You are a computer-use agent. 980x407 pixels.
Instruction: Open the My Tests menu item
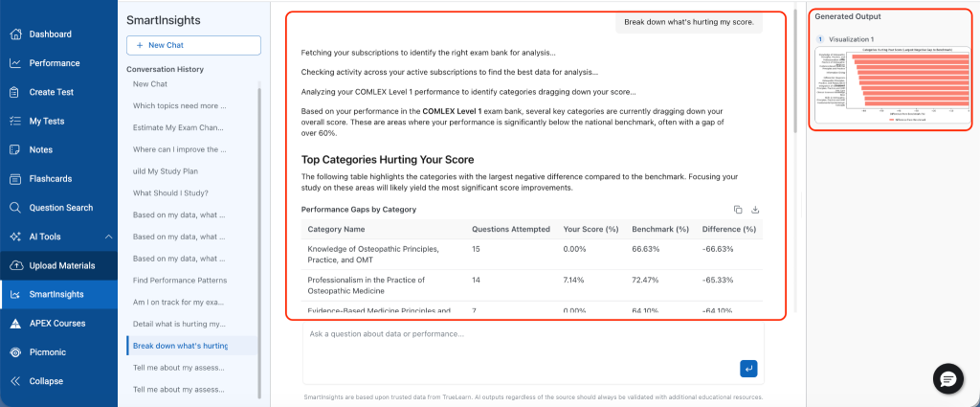tap(58, 121)
